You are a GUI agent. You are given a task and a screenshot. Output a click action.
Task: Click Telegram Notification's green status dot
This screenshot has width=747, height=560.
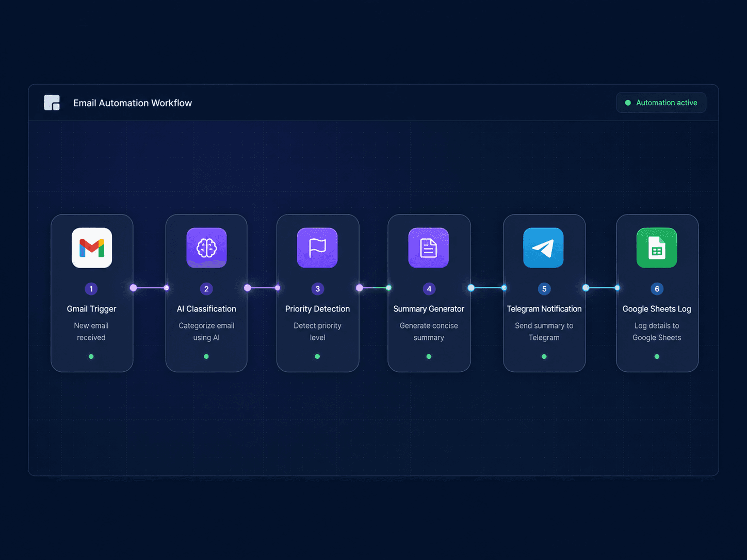point(544,356)
